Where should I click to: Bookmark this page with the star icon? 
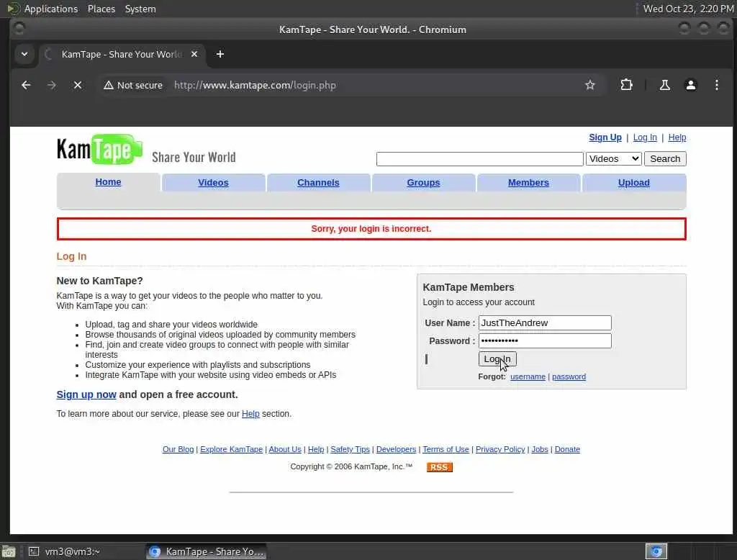[590, 85]
